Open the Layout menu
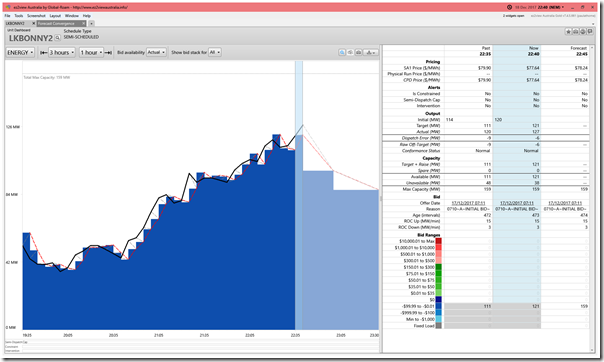The image size is (604, 362). pyautogui.click(x=55, y=16)
